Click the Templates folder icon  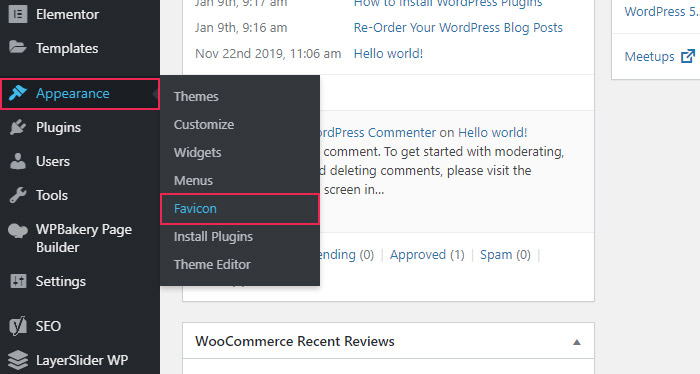(x=18, y=47)
